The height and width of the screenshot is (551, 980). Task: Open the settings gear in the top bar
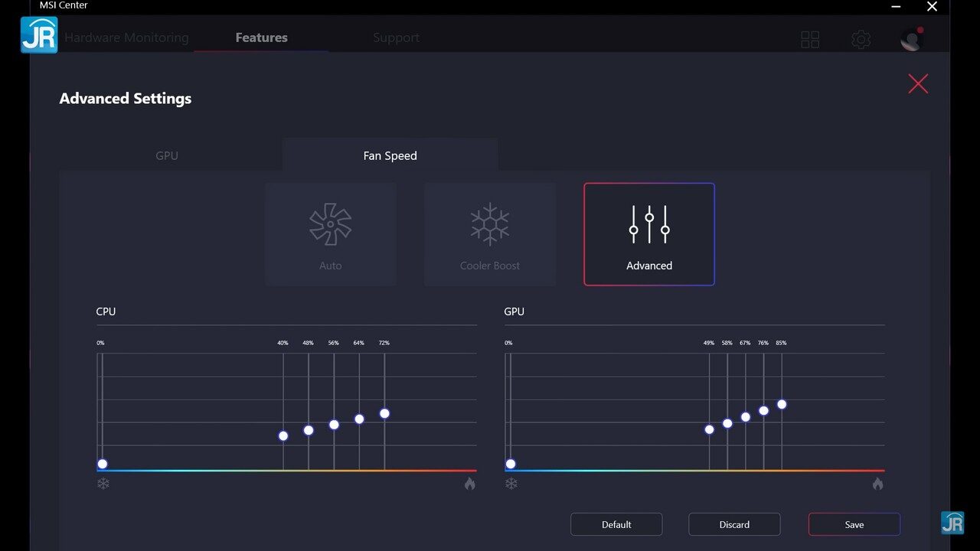(861, 39)
